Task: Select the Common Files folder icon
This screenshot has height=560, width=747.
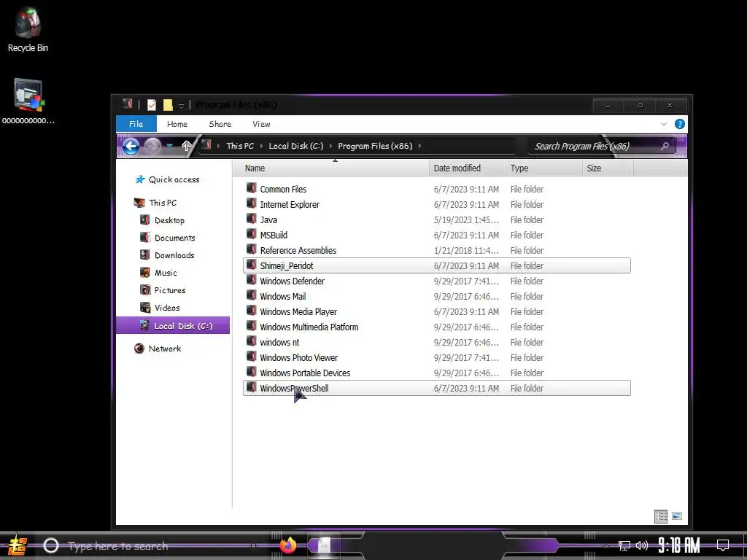Action: (x=252, y=189)
